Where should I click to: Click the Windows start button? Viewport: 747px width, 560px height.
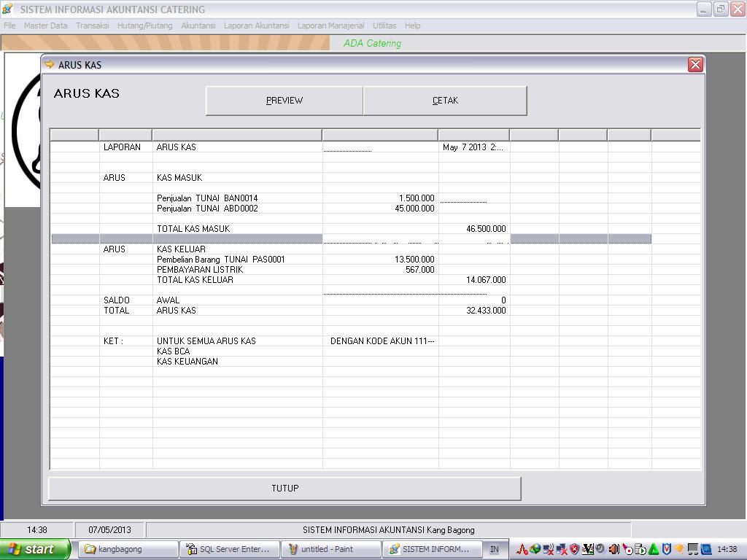(x=35, y=549)
